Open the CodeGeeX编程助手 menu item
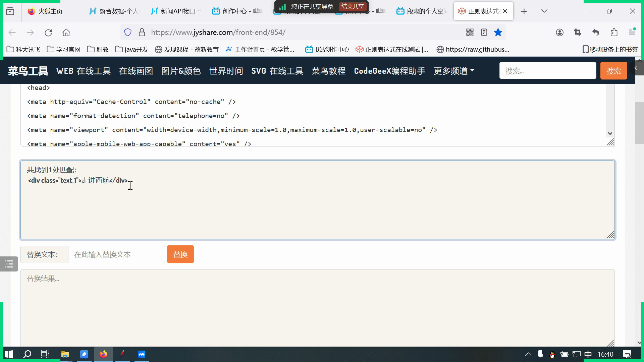Image resolution: width=644 pixels, height=362 pixels. click(390, 71)
